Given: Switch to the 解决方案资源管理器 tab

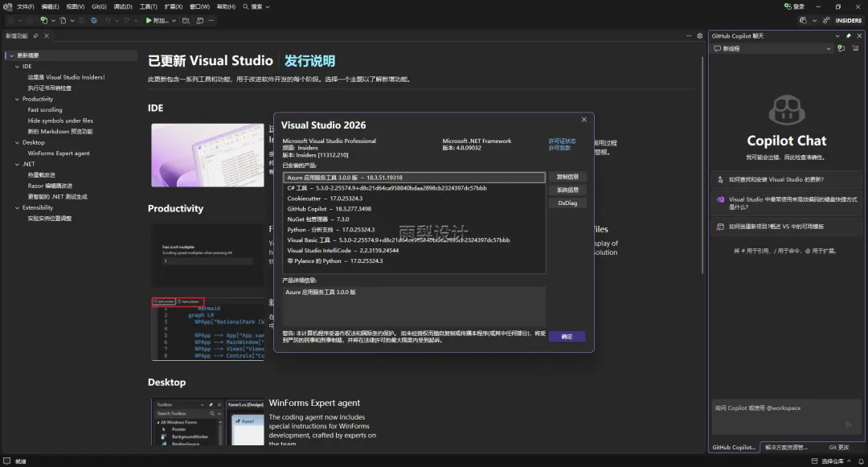Looking at the screenshot, I should 786,447.
